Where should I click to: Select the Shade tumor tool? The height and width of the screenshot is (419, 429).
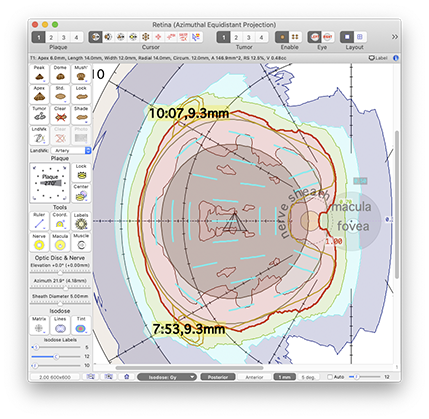point(81,115)
